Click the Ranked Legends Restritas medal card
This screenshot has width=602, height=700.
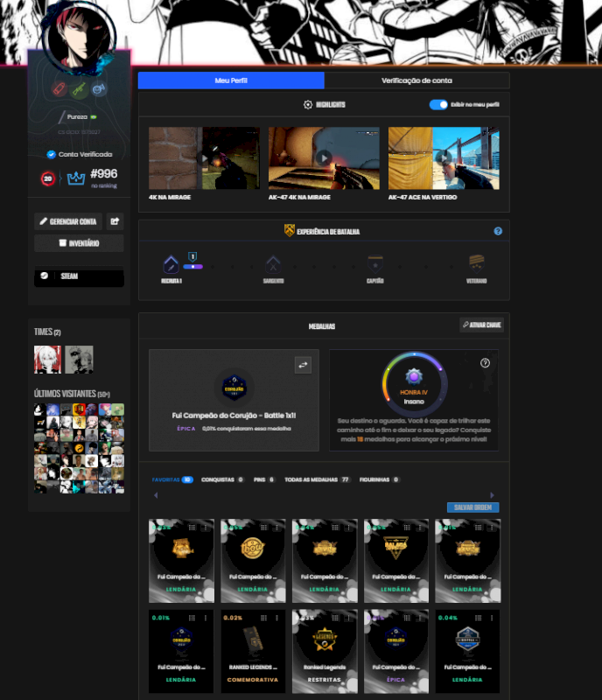tap(325, 651)
